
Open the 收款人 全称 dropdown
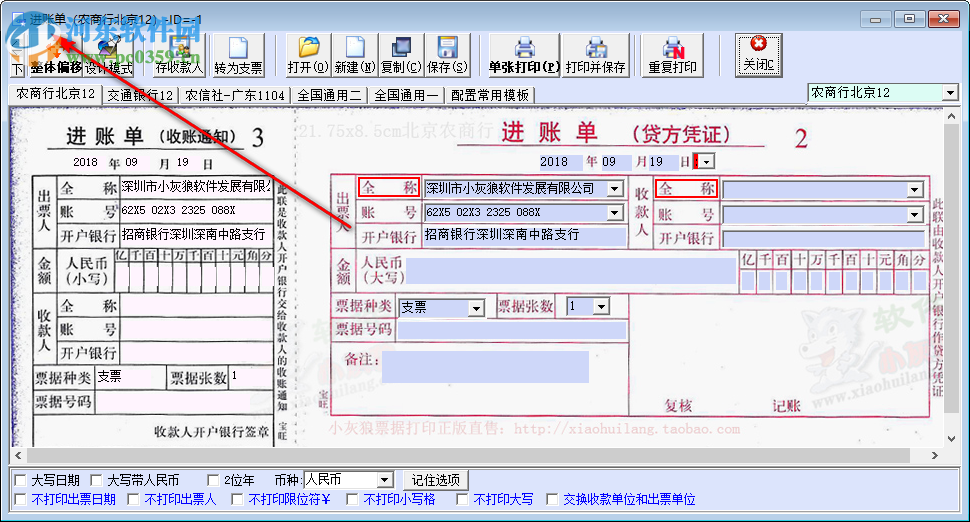(915, 190)
